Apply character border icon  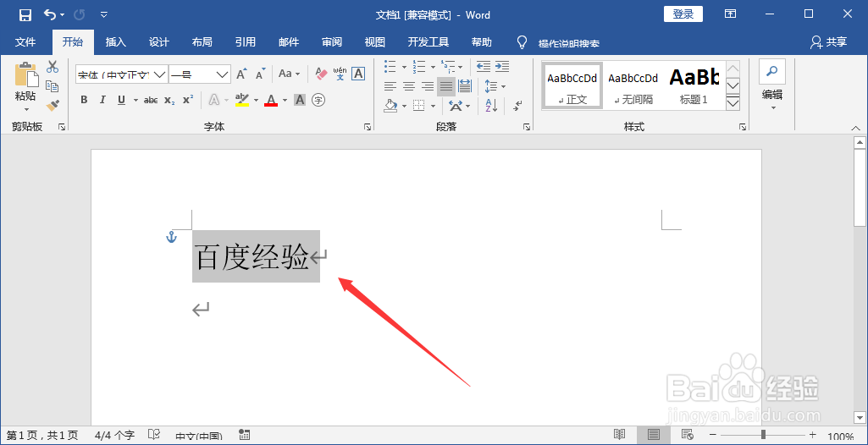tap(358, 74)
